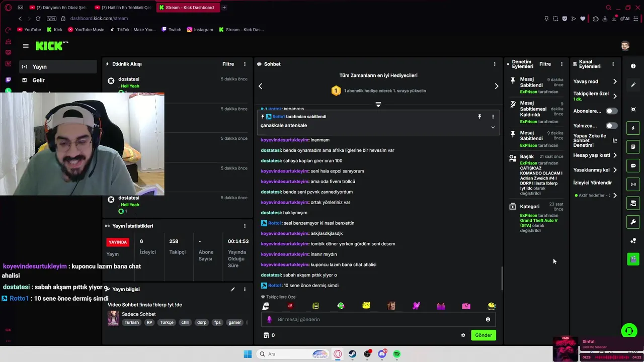Image resolution: width=644 pixels, height=362 pixels.
Task: Collapse the gifters banner handle
Action: coord(378,105)
